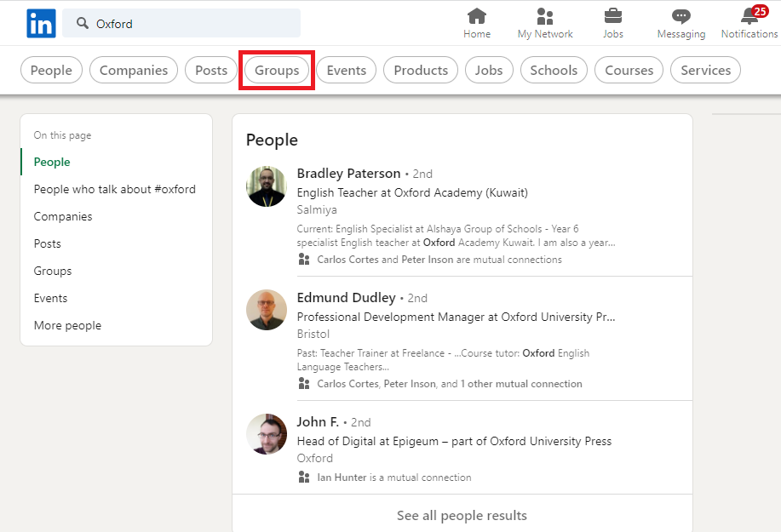Click 'Professional Development Manager at Oxford University Pr...' text
Image resolution: width=781 pixels, height=532 pixels.
pyautogui.click(x=457, y=317)
